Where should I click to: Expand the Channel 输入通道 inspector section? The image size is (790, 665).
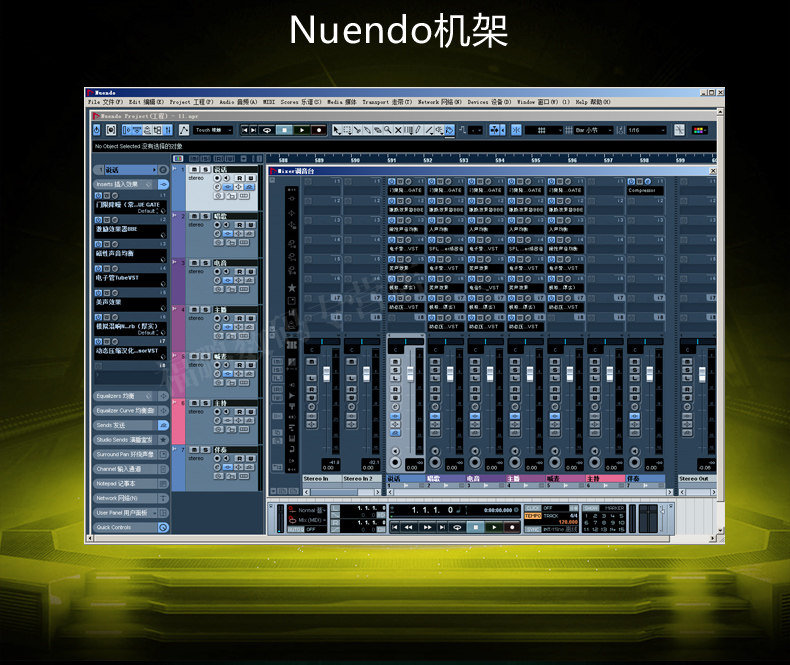130,469
